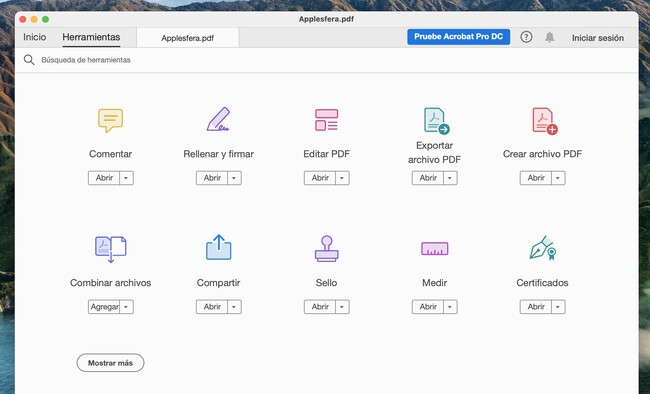The image size is (650, 394).
Task: Click the Iniciar sesión link
Action: (598, 38)
